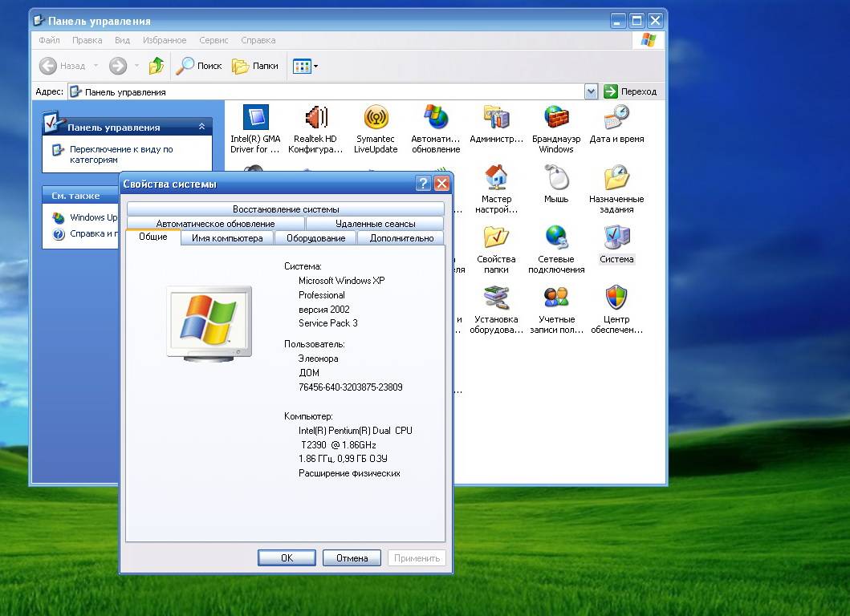The image size is (850, 616).
Task: Click the Windows flag logo in menu bar
Action: tap(648, 40)
